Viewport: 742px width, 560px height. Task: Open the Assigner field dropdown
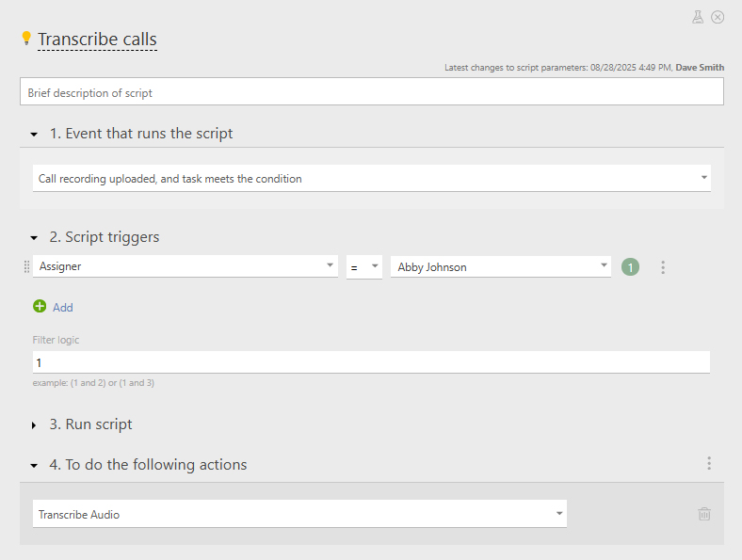[185, 266]
